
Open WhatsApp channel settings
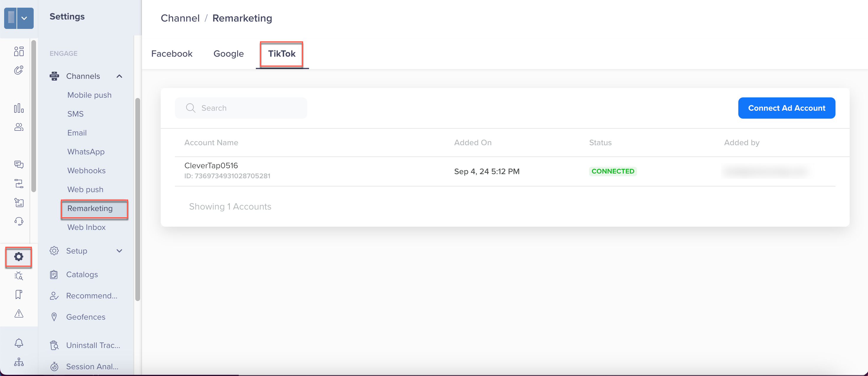click(x=86, y=152)
